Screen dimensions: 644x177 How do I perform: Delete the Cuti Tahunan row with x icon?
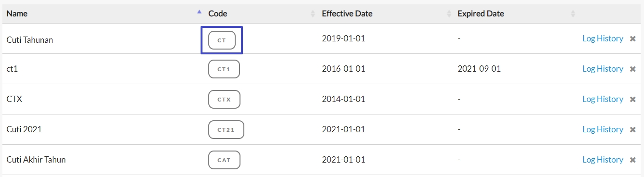[633, 39]
